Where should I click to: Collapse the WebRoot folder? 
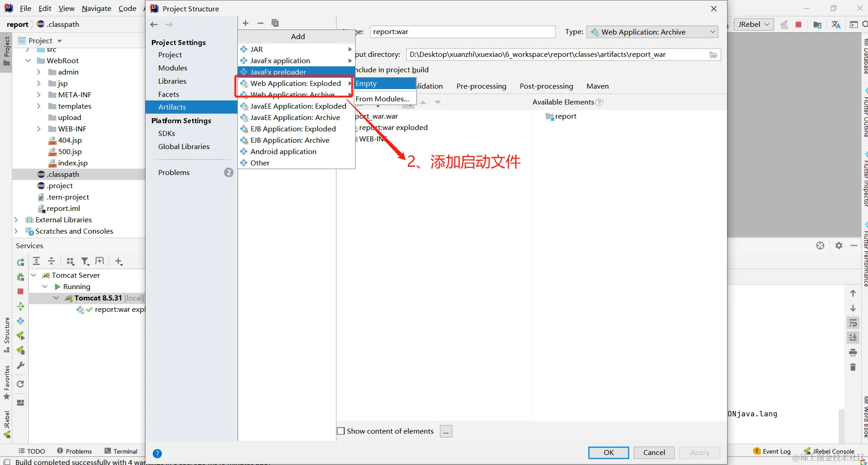pos(28,60)
